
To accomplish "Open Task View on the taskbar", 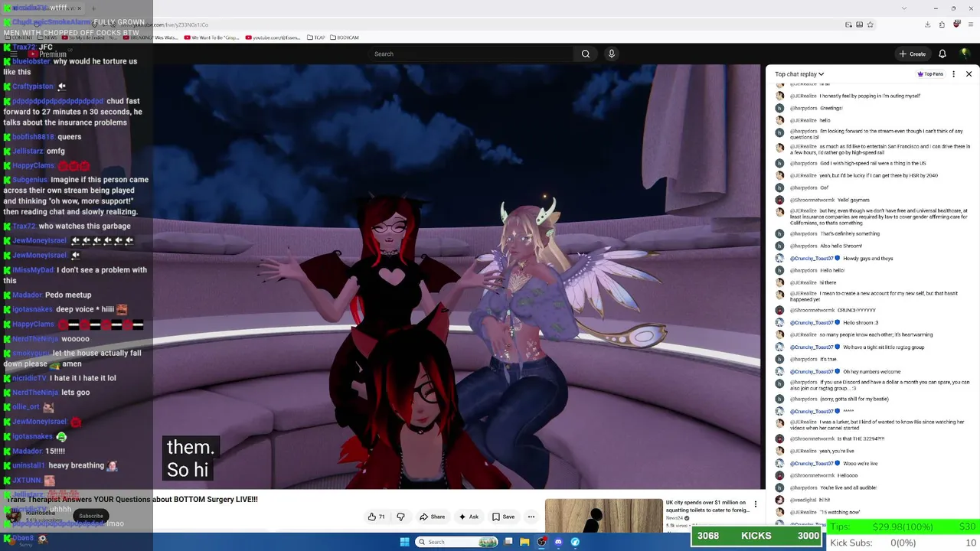I will click(x=508, y=542).
